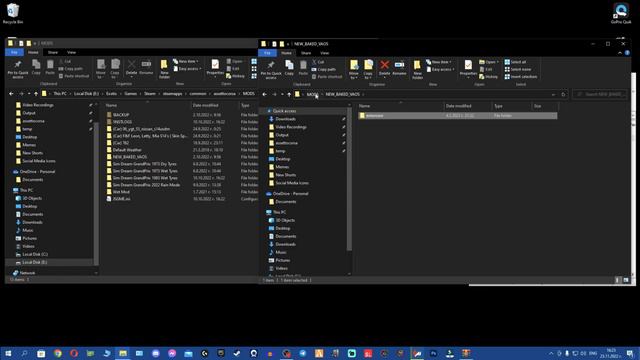Select NEW_BAKED_VAOS folder in MODS file list
This screenshot has height=360, width=640.
[x=130, y=157]
